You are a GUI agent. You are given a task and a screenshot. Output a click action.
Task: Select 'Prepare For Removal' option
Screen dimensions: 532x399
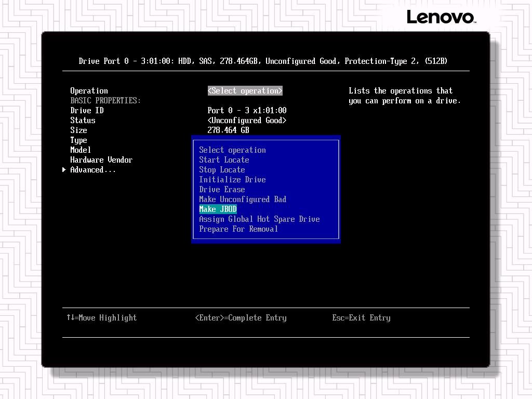point(238,229)
